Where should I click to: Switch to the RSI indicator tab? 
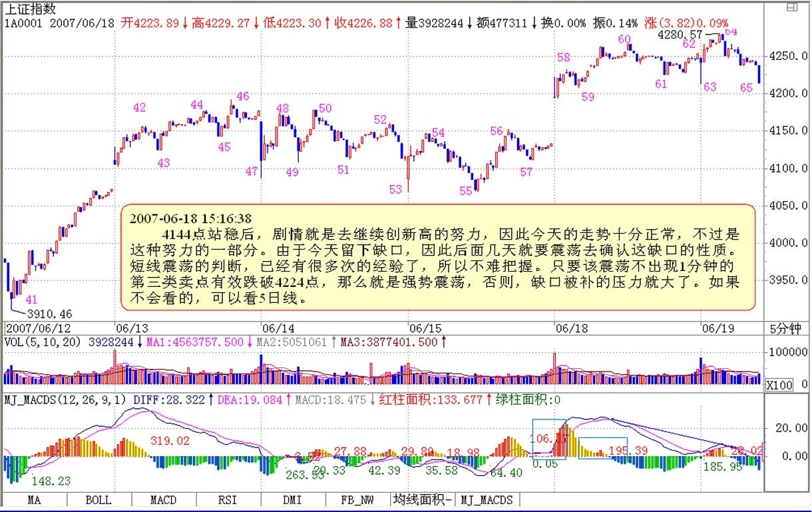tap(228, 499)
